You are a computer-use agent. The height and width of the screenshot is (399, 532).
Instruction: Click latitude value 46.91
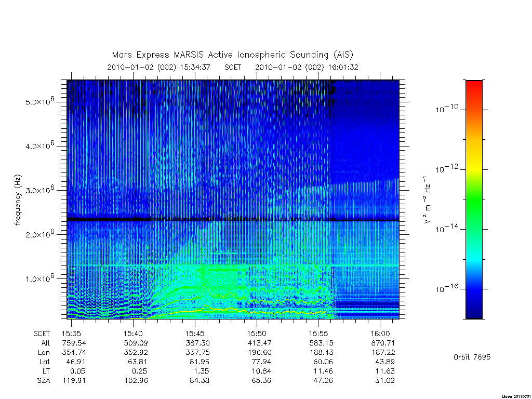pos(76,362)
